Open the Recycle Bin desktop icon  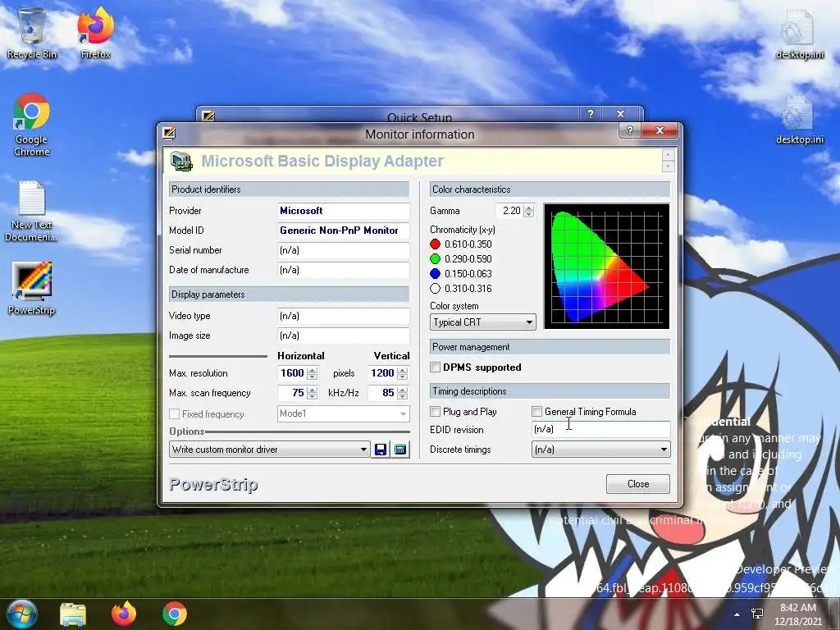(x=32, y=33)
